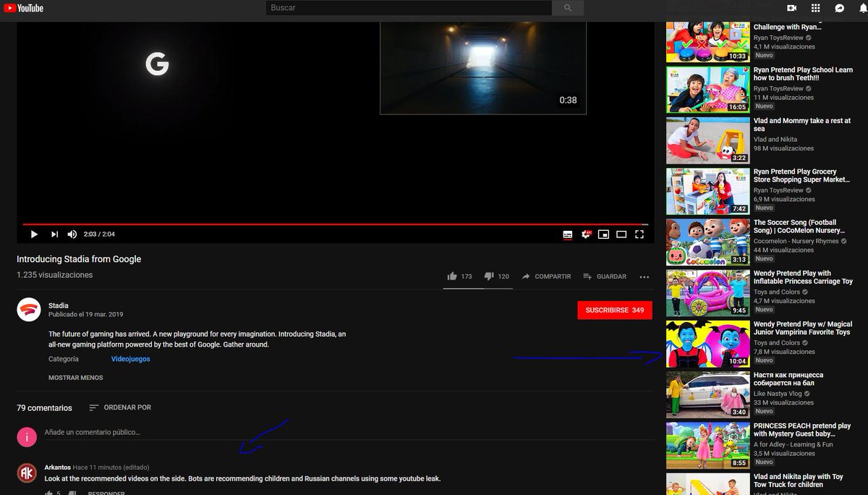Click the red SUSCRIBIRSE button
868x495 pixels.
coord(615,310)
